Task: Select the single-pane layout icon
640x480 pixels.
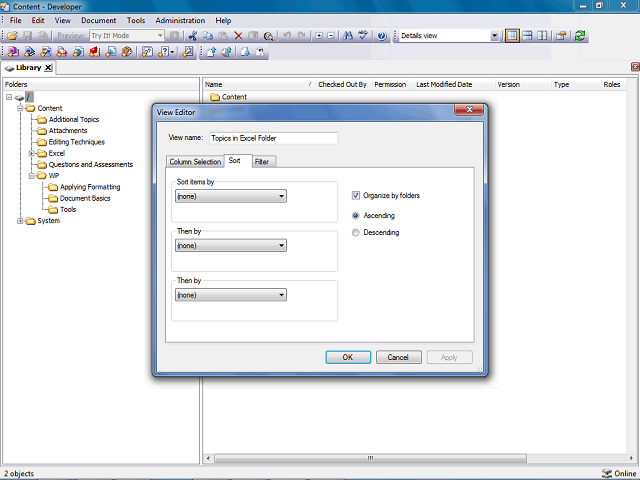Action: (x=512, y=36)
